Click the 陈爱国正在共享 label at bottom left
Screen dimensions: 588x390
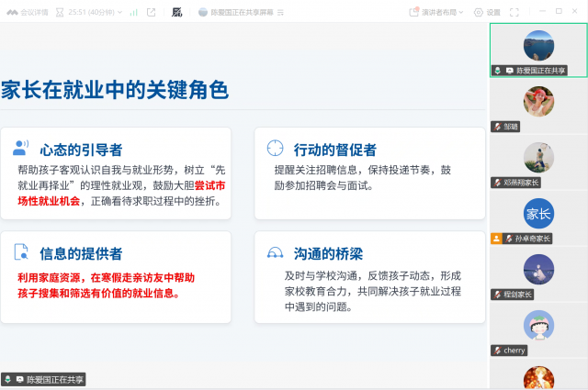point(44,379)
